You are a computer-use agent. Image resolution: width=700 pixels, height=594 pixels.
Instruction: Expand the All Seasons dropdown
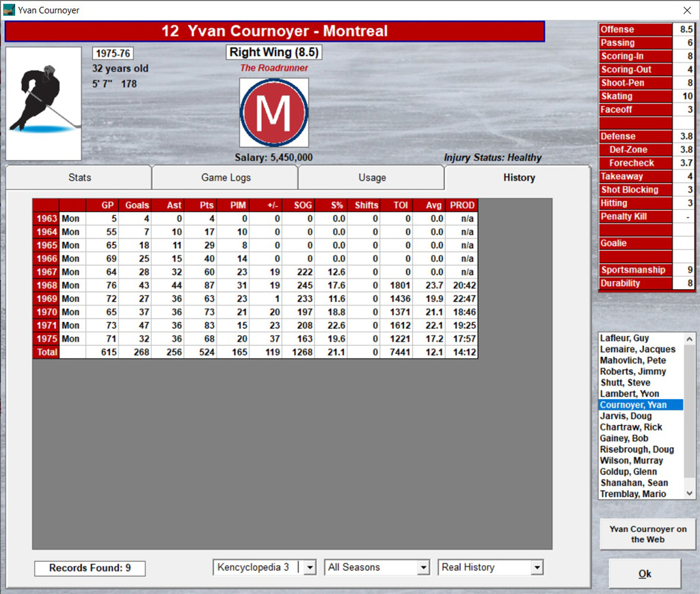click(423, 567)
